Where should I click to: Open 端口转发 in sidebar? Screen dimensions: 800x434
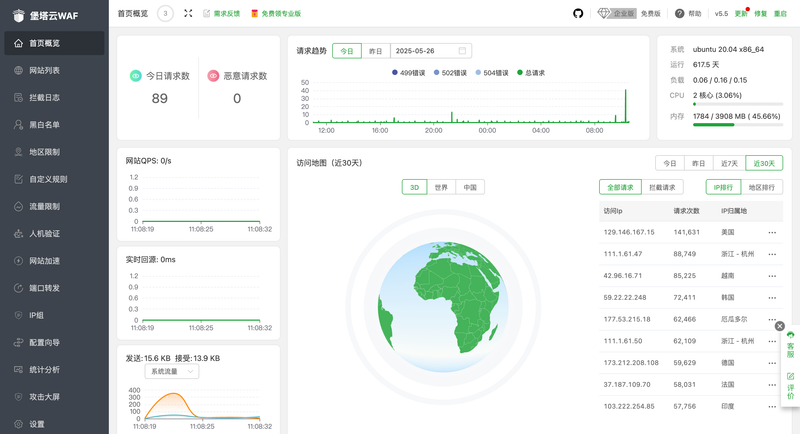[54, 288]
